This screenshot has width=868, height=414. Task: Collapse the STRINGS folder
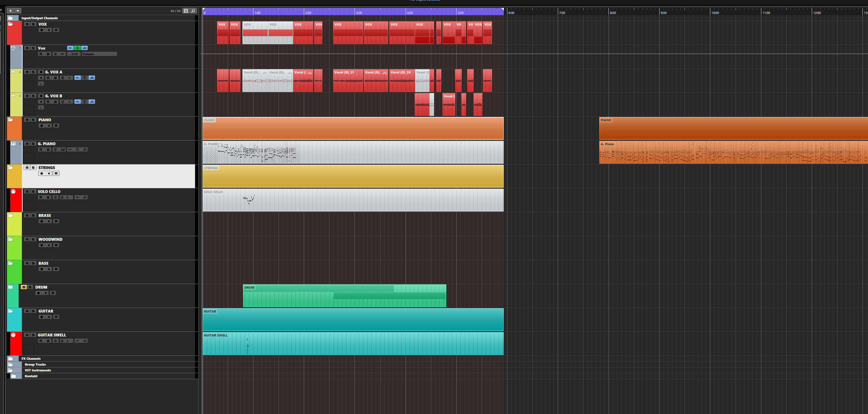[x=10, y=167]
